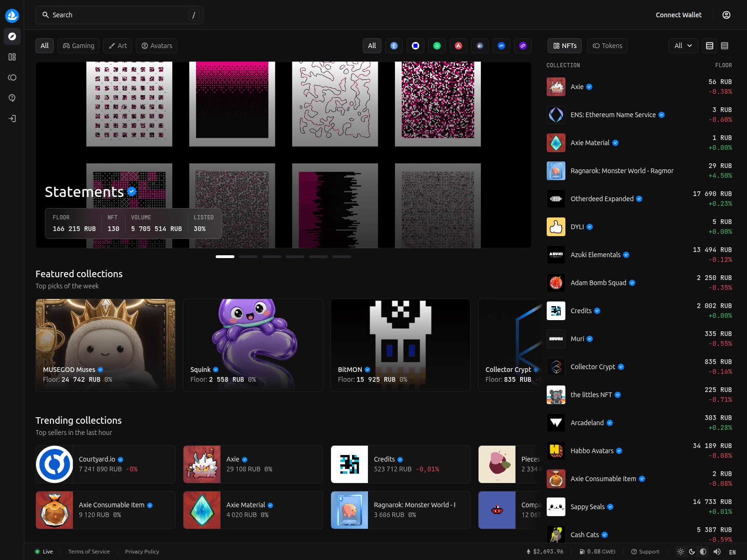747x560 pixels.
Task: Select the system contrast theme option
Action: [x=703, y=552]
